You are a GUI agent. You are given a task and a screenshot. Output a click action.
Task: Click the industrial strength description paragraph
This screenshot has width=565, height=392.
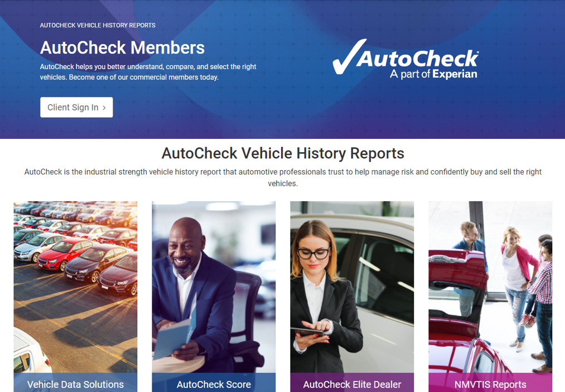coord(283,178)
